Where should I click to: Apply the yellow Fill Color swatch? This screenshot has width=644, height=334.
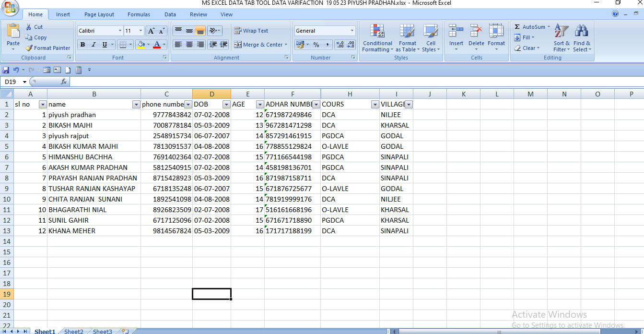point(141,45)
